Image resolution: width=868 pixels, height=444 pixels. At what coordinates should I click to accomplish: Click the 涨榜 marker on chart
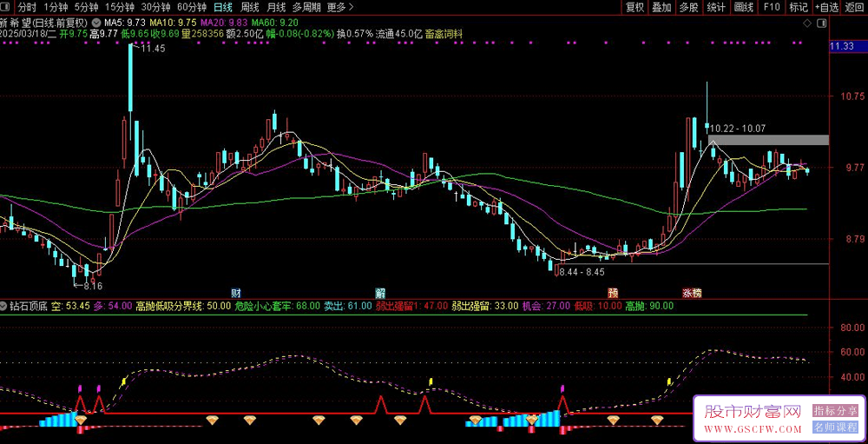691,292
